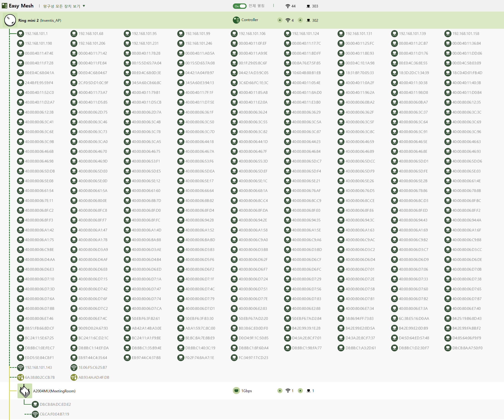Image resolution: width=504 pixels, height=420 pixels.
Task: Select device BE:BC:BA:7E:8B:E9
Action: [200, 338]
